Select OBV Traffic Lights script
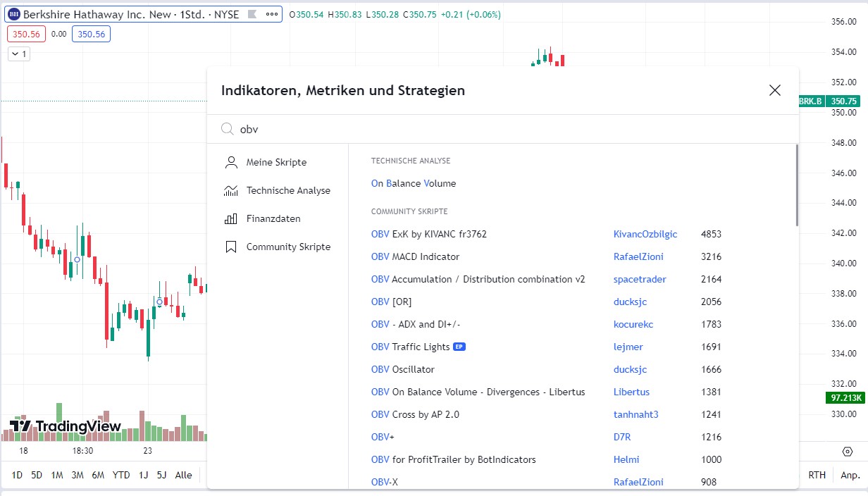 (410, 347)
